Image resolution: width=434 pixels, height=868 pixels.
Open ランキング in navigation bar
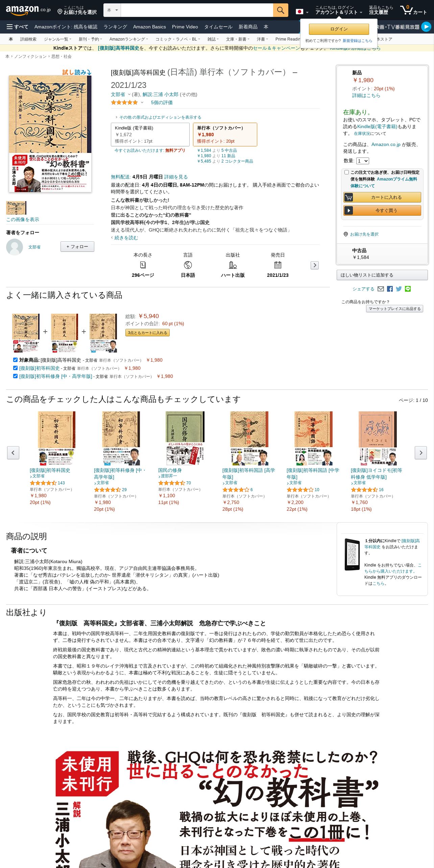(x=115, y=27)
